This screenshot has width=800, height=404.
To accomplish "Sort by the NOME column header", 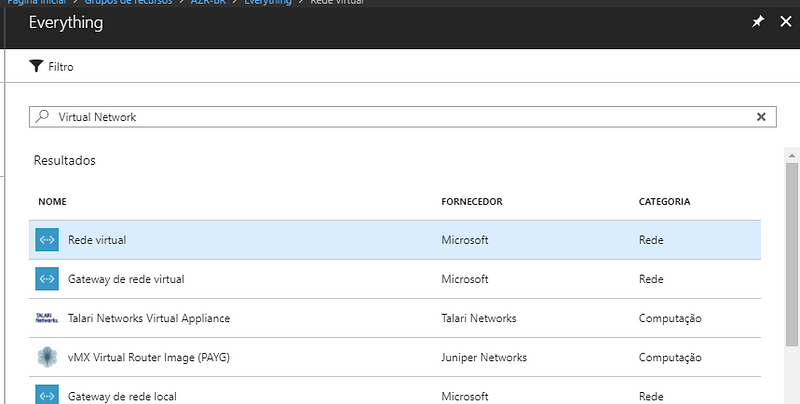I will [52, 201].
